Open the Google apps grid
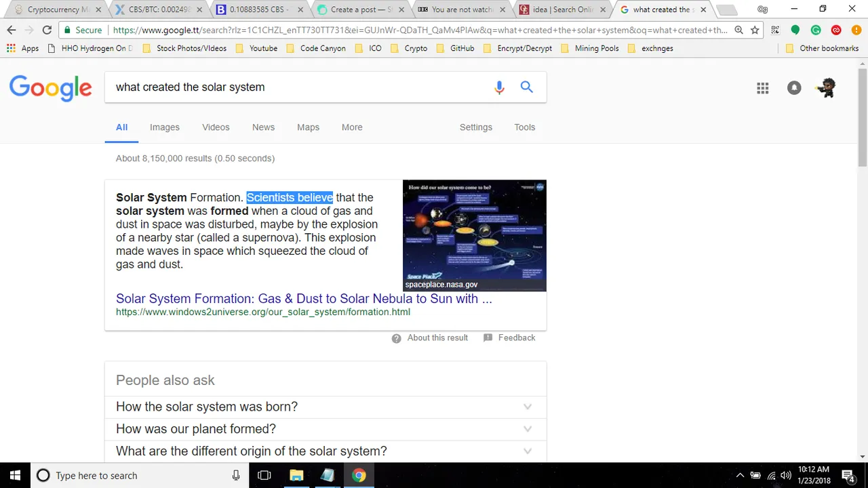This screenshot has width=868, height=488. pyautogui.click(x=763, y=88)
